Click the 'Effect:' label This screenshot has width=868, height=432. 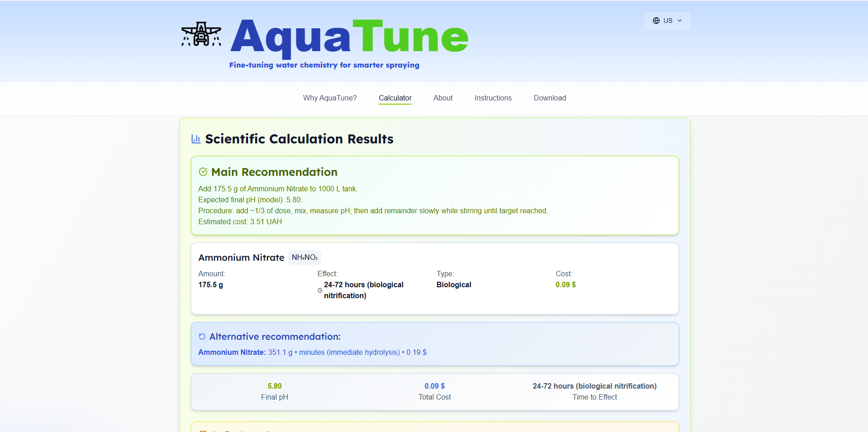(328, 274)
